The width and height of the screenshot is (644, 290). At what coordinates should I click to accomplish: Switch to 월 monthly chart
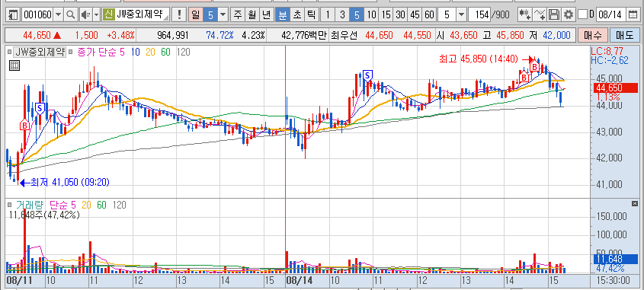(x=252, y=15)
